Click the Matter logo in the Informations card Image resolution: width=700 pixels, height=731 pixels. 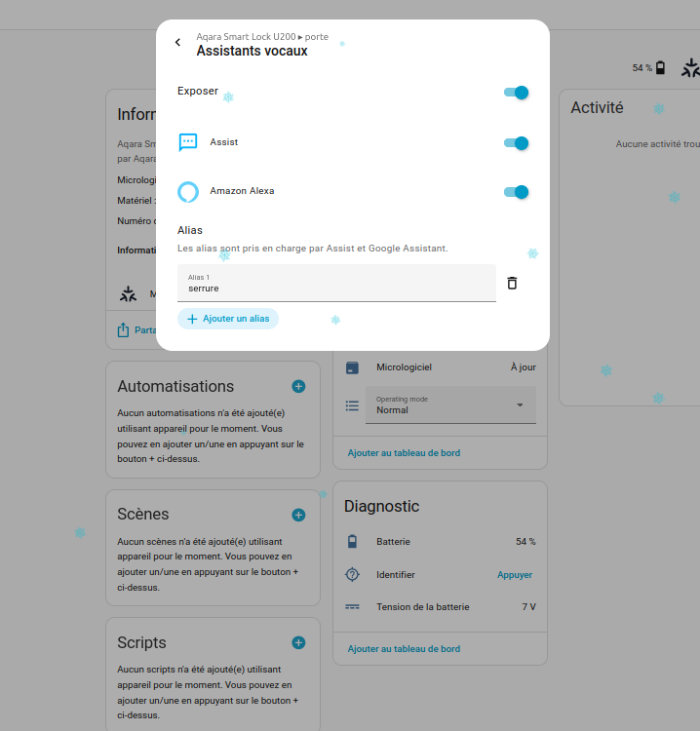[x=128, y=293]
